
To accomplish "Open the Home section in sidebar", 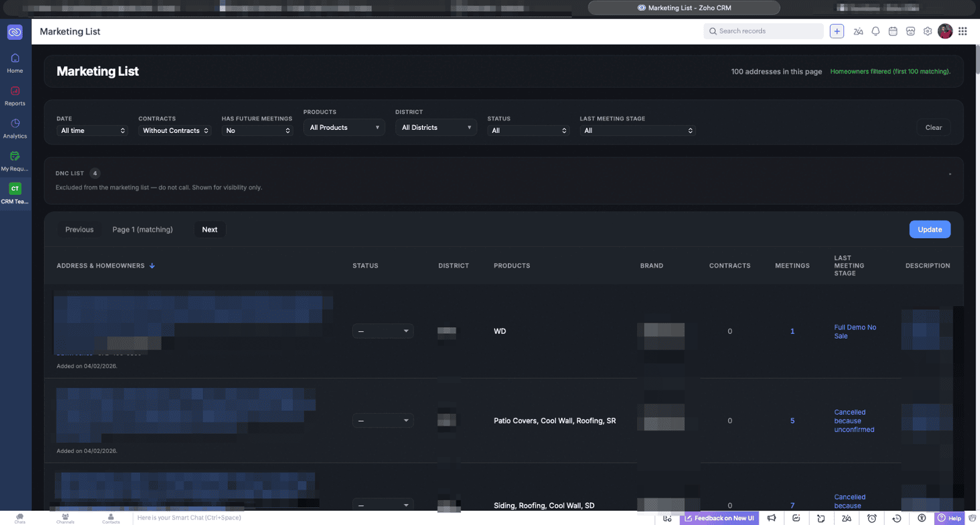I will [15, 62].
